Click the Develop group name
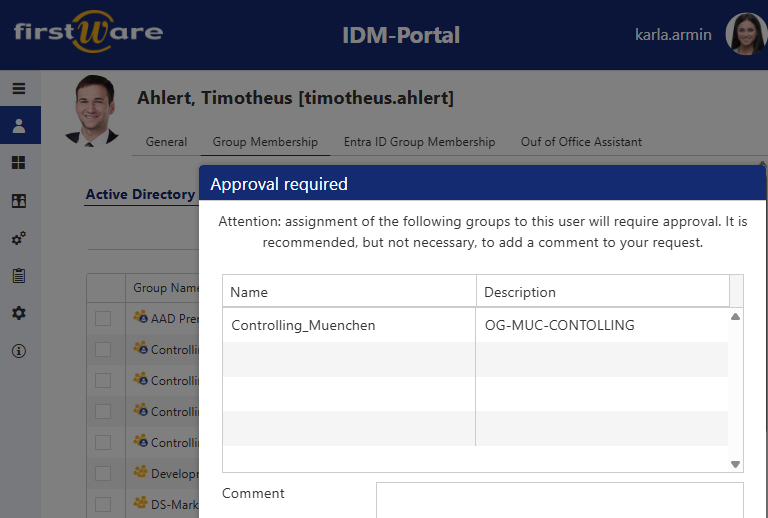The image size is (768, 518). pos(175,474)
